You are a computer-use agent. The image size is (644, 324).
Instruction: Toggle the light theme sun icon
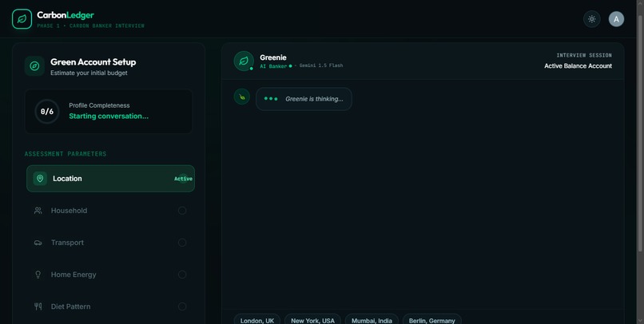coord(592,19)
